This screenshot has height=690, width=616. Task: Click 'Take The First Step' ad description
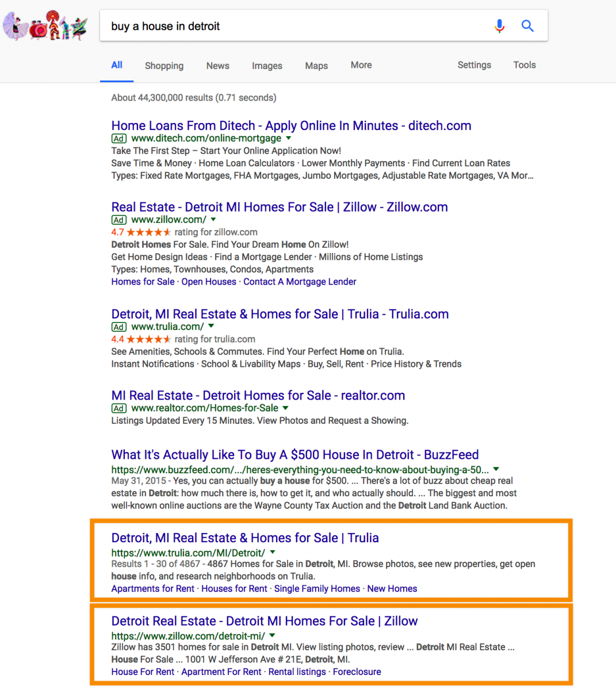pyautogui.click(x=226, y=151)
